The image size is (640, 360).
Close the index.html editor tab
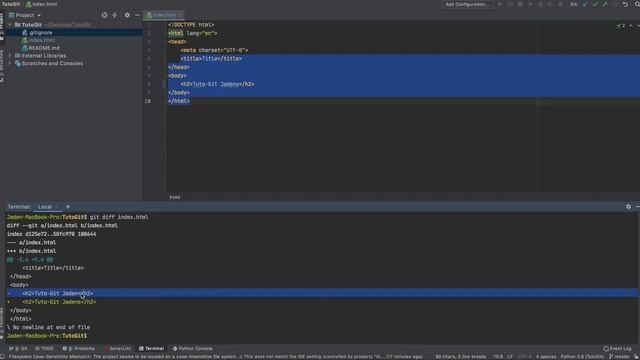180,15
